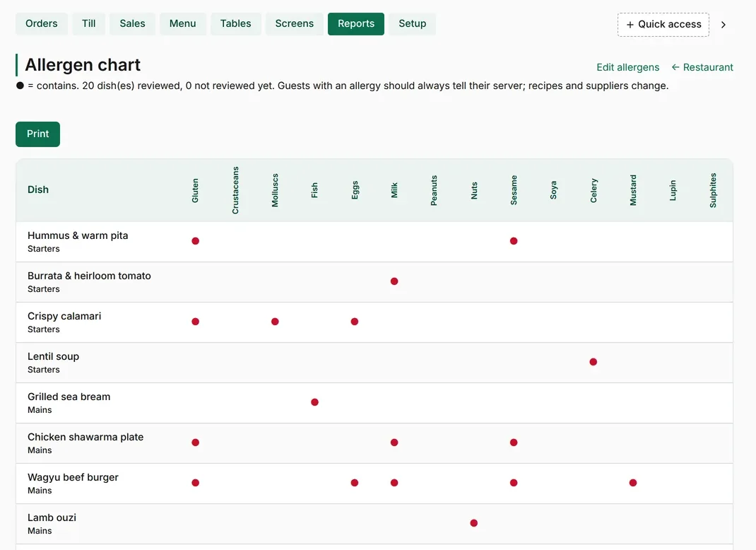The width and height of the screenshot is (756, 550).
Task: Go to the Sales tab
Action: 133,23
